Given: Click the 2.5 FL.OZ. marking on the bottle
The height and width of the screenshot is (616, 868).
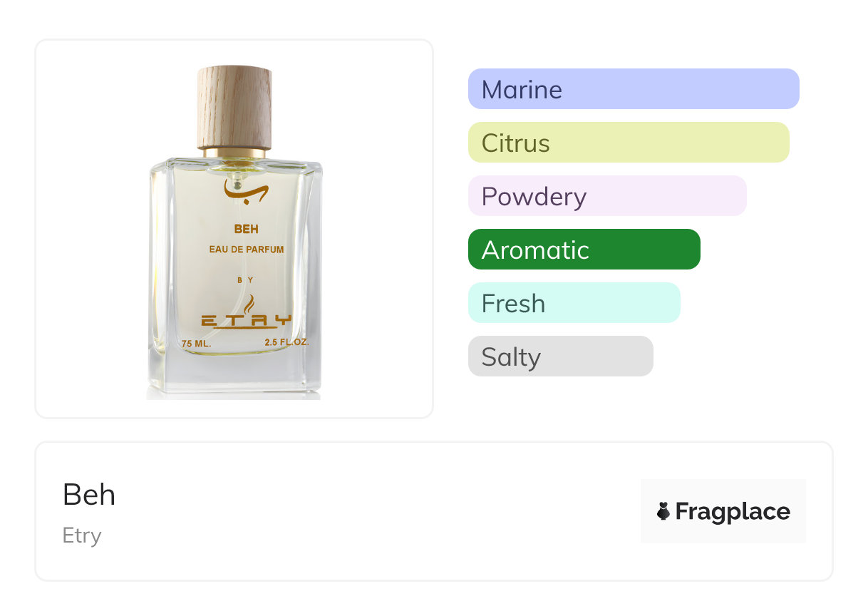Looking at the screenshot, I should coord(286,343).
